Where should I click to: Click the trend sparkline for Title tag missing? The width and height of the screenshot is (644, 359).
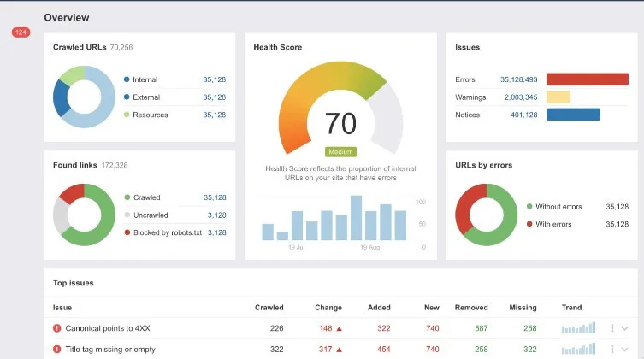pyautogui.click(x=578, y=349)
